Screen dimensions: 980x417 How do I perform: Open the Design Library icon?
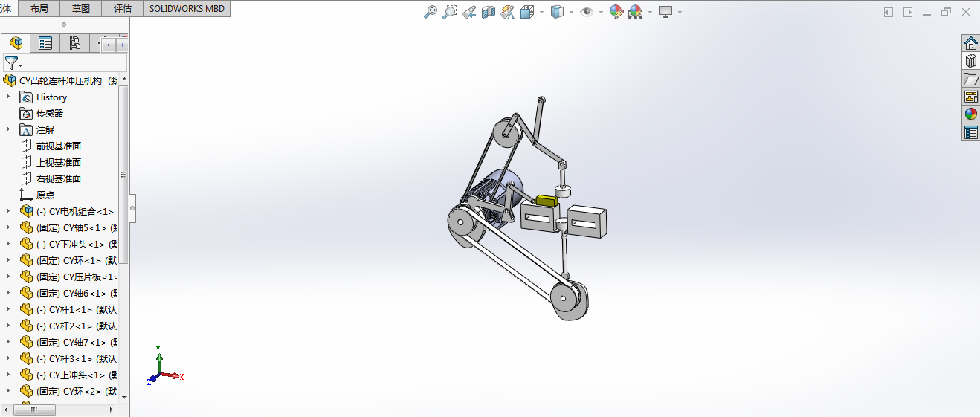pyautogui.click(x=970, y=61)
